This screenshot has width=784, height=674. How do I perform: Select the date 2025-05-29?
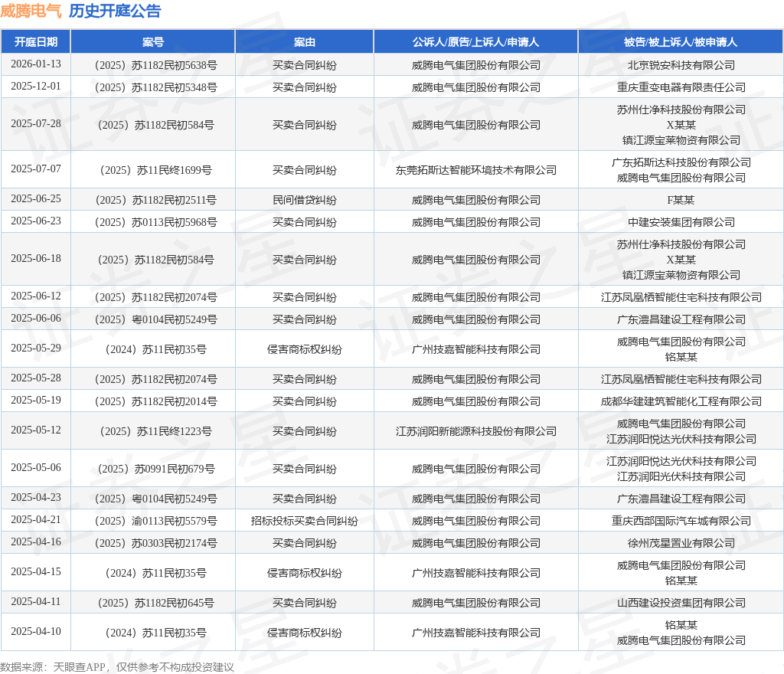tap(36, 348)
